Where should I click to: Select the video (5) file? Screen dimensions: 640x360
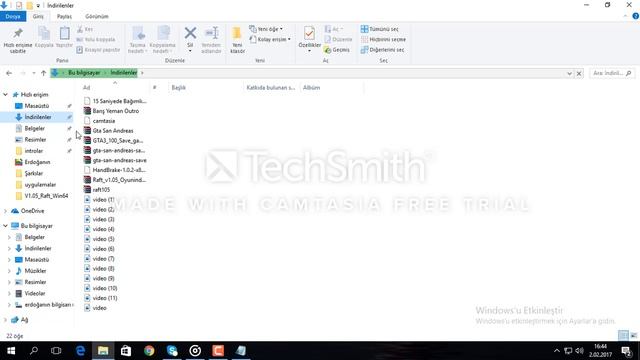(x=103, y=239)
